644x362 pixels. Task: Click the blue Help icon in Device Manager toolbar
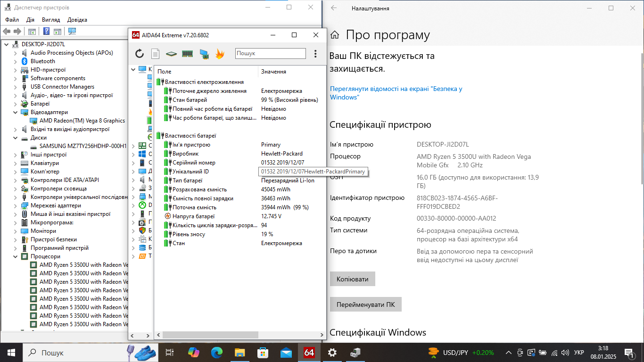click(46, 32)
